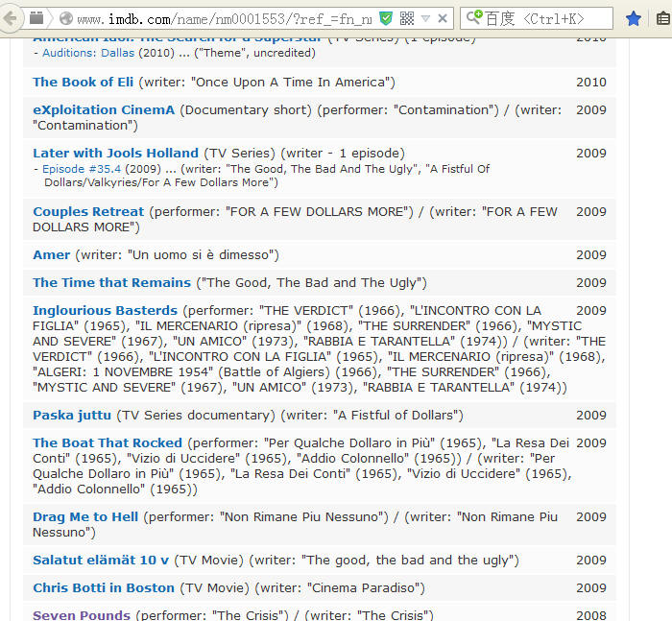Open Later with Jools Holland link
The width and height of the screenshot is (672, 621).
pos(116,153)
